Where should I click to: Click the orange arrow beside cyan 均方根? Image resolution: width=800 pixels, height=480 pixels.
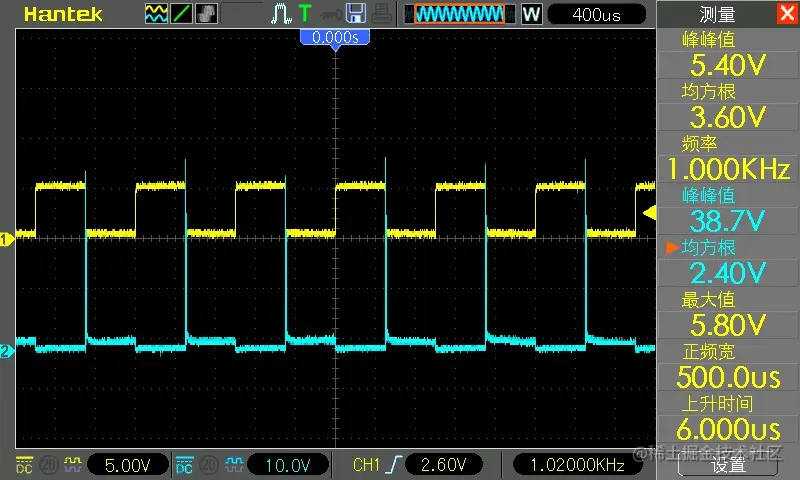672,247
